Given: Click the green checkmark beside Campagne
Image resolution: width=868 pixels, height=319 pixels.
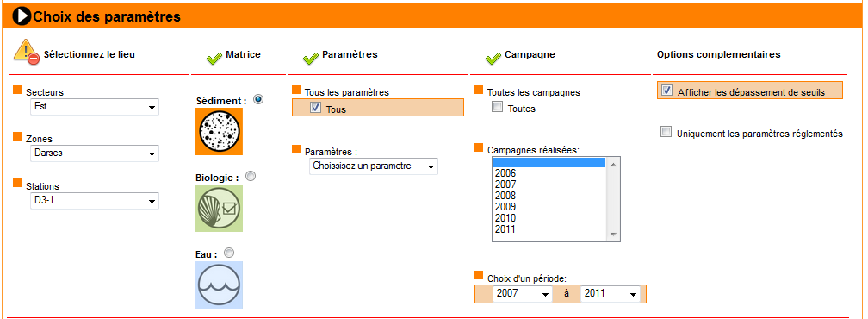Looking at the screenshot, I should pyautogui.click(x=493, y=58).
